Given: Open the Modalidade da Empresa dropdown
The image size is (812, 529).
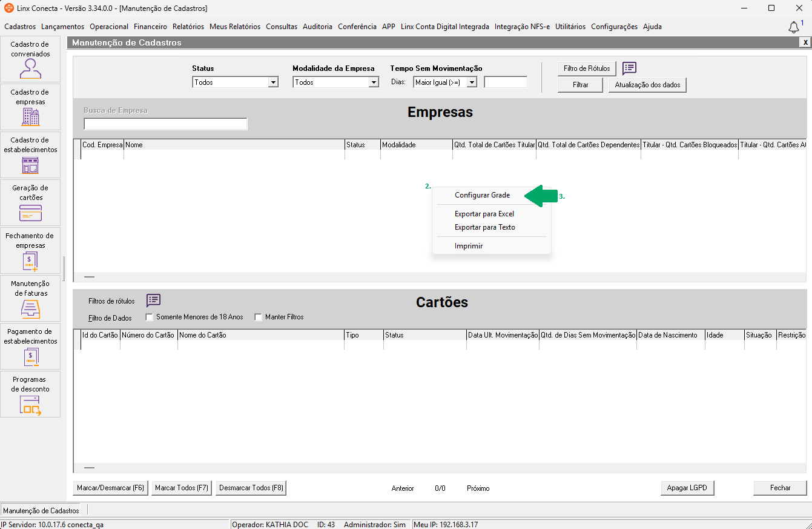Looking at the screenshot, I should pyautogui.click(x=374, y=82).
